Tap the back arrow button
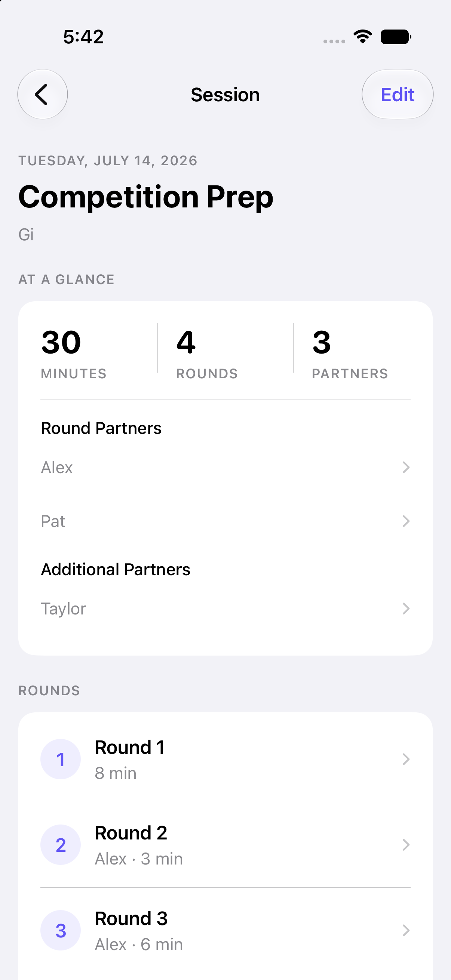This screenshot has width=451, height=980. (43, 94)
